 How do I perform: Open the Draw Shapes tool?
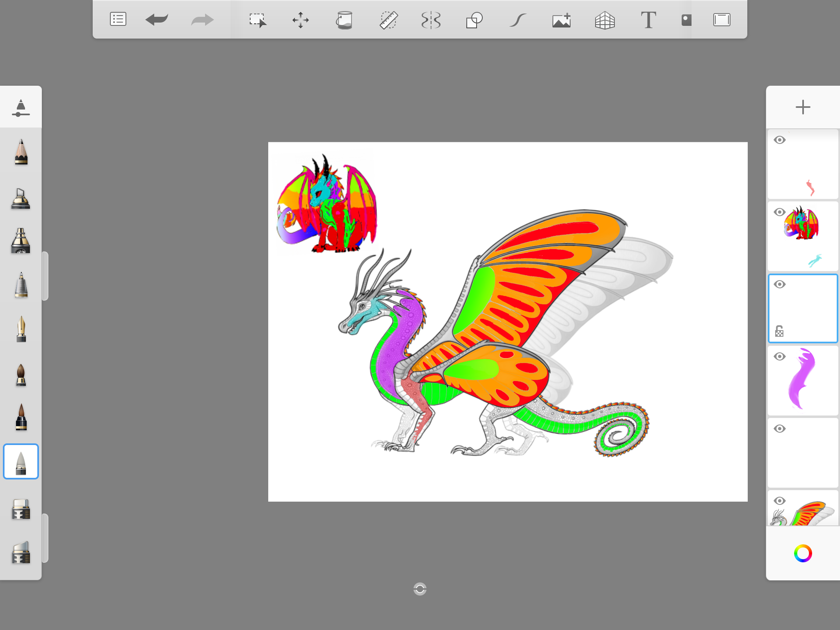[x=474, y=20]
